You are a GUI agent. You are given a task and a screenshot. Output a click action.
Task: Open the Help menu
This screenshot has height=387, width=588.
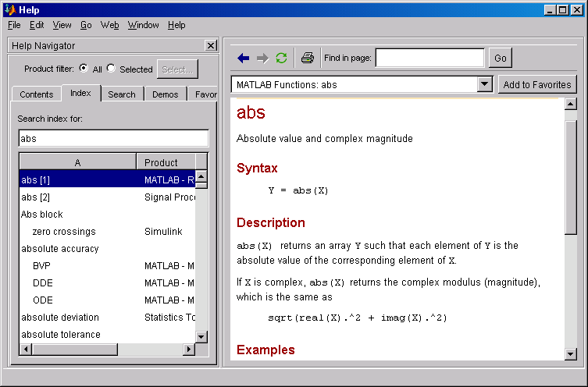click(x=176, y=25)
